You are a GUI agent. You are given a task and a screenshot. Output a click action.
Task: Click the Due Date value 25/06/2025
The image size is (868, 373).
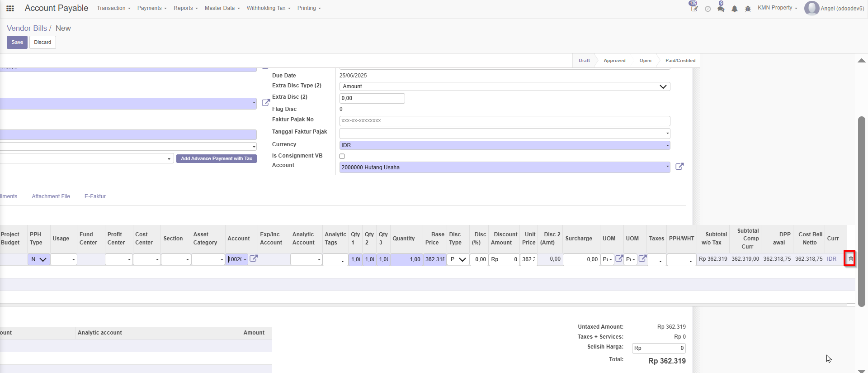[353, 76]
